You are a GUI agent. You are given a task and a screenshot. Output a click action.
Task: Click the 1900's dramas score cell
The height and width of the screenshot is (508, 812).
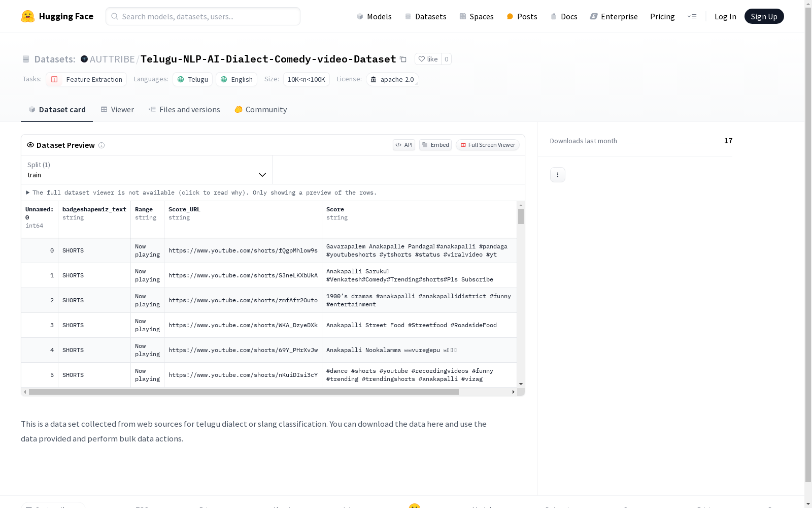click(419, 300)
